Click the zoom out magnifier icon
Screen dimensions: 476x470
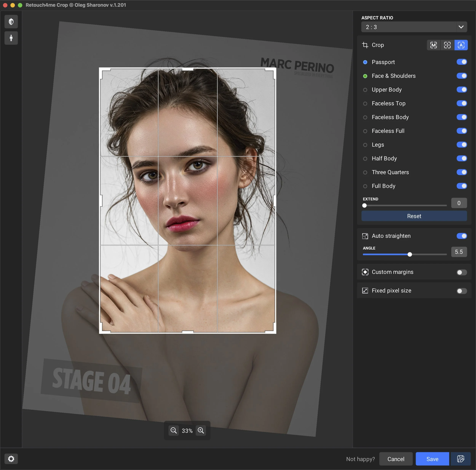[x=173, y=430]
